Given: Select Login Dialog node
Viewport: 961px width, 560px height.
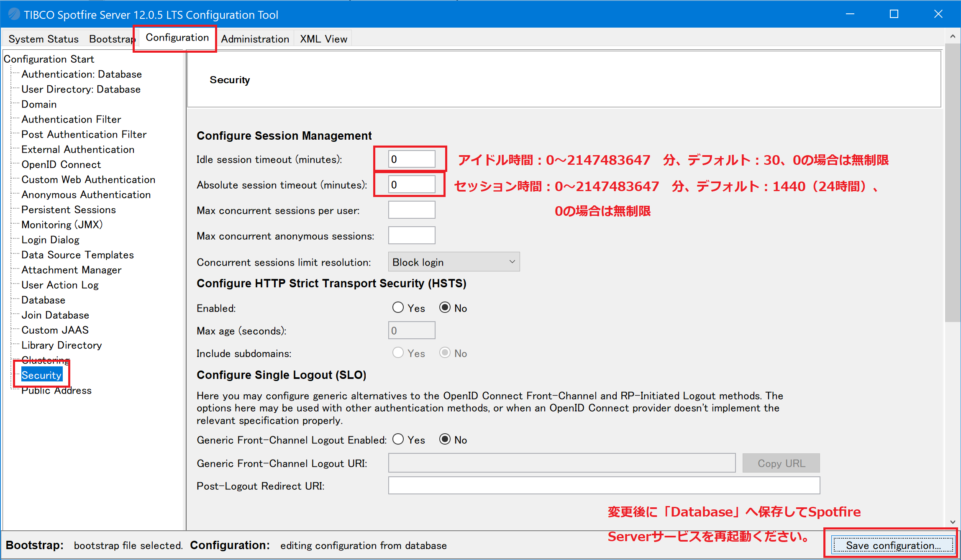Looking at the screenshot, I should 50,240.
